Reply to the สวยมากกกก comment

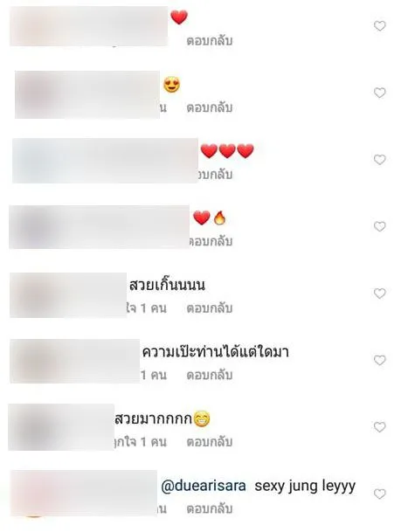click(x=210, y=442)
